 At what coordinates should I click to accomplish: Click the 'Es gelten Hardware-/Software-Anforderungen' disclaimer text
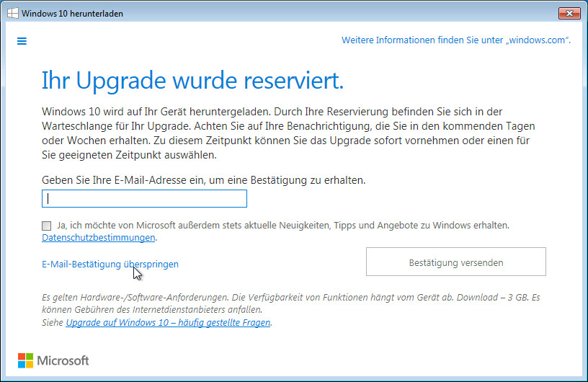tap(291, 303)
